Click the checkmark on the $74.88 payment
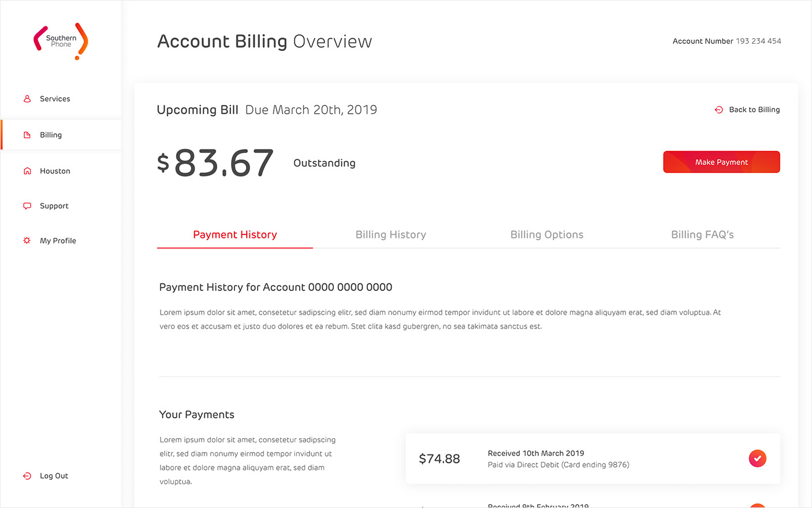This screenshot has width=812, height=508. click(757, 458)
